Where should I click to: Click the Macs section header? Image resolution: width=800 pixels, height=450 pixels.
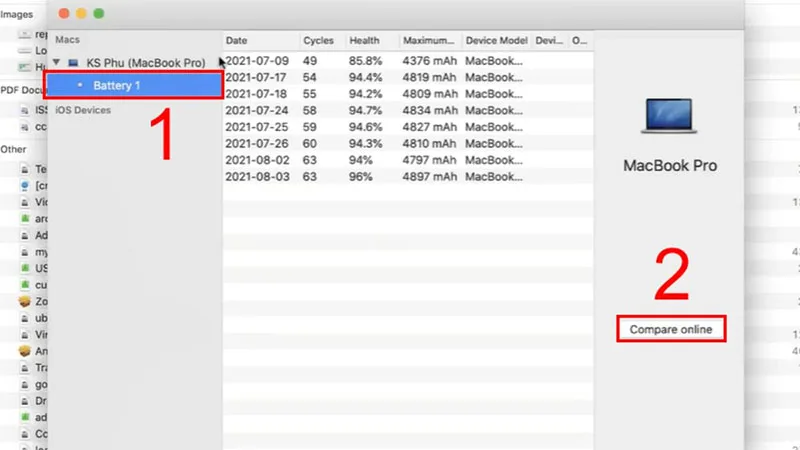pos(67,39)
